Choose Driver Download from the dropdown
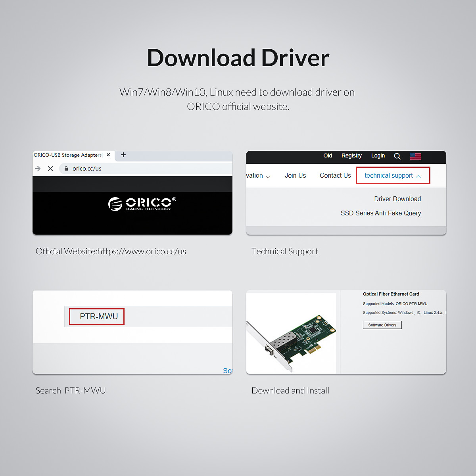Screen dimensions: 476x476 [x=397, y=199]
